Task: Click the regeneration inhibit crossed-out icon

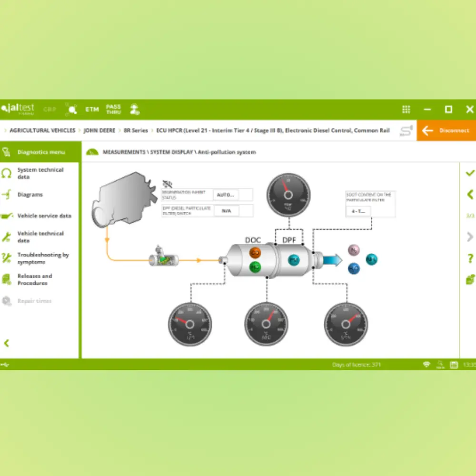Action: pos(167,184)
